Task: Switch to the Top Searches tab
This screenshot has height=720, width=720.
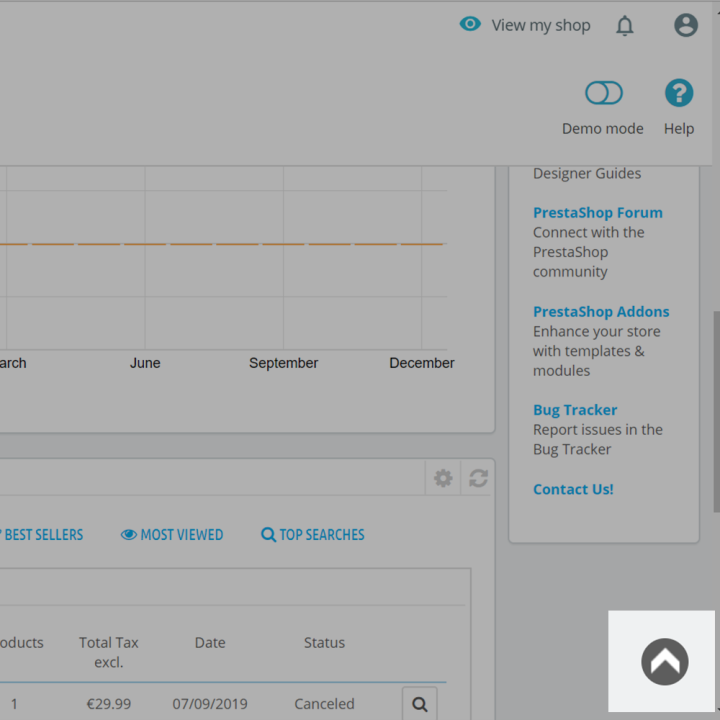Action: tap(313, 534)
